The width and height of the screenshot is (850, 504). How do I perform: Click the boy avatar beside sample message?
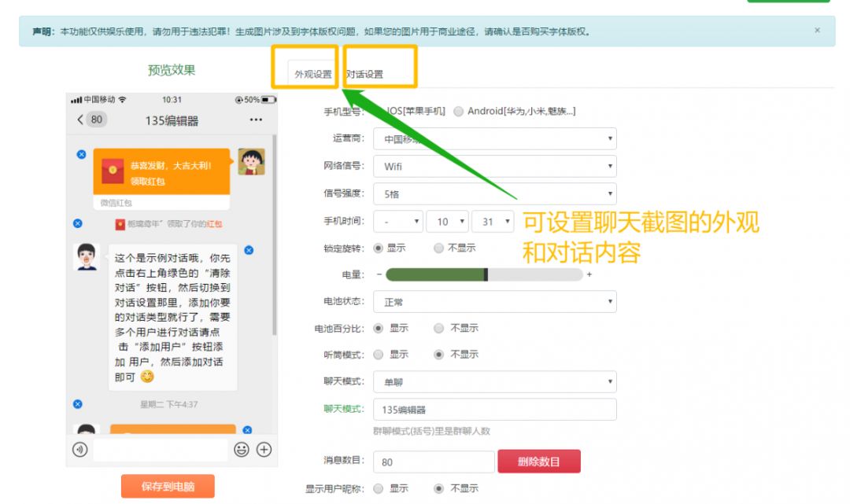(x=87, y=257)
